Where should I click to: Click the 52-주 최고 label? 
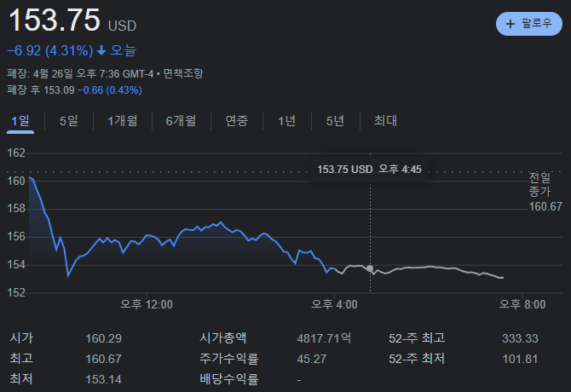coord(417,338)
